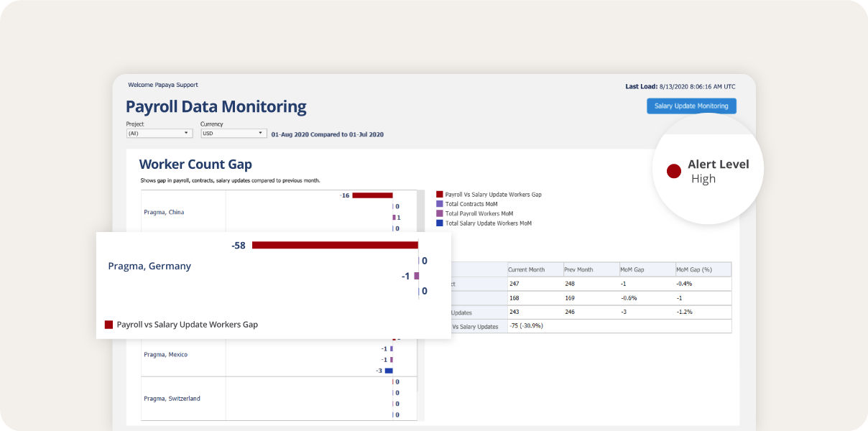Click the small blue -3 bar for Pragma, Mexico
Image resolution: width=868 pixels, height=431 pixels.
[x=388, y=371]
